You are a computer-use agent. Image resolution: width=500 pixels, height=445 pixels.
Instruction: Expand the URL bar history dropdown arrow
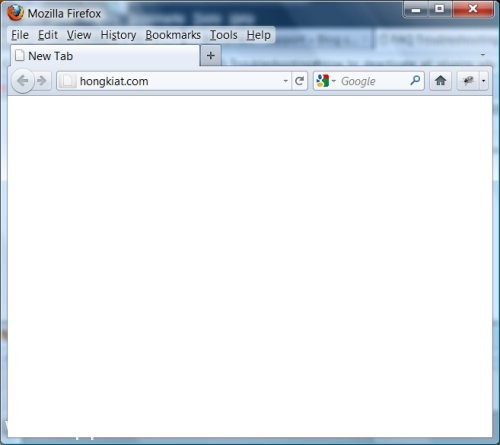click(285, 81)
